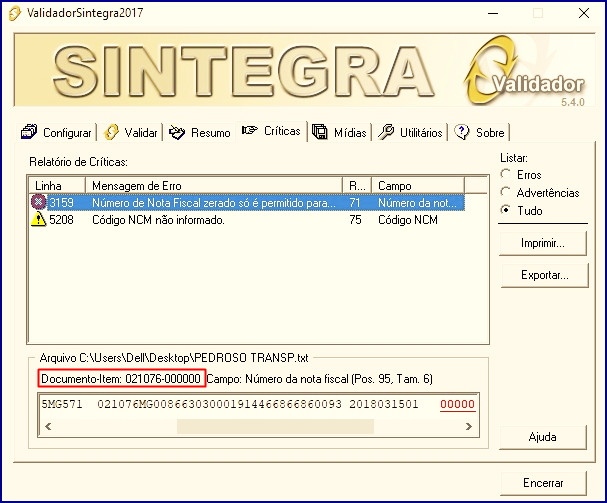Open the Resumo tab

200,132
